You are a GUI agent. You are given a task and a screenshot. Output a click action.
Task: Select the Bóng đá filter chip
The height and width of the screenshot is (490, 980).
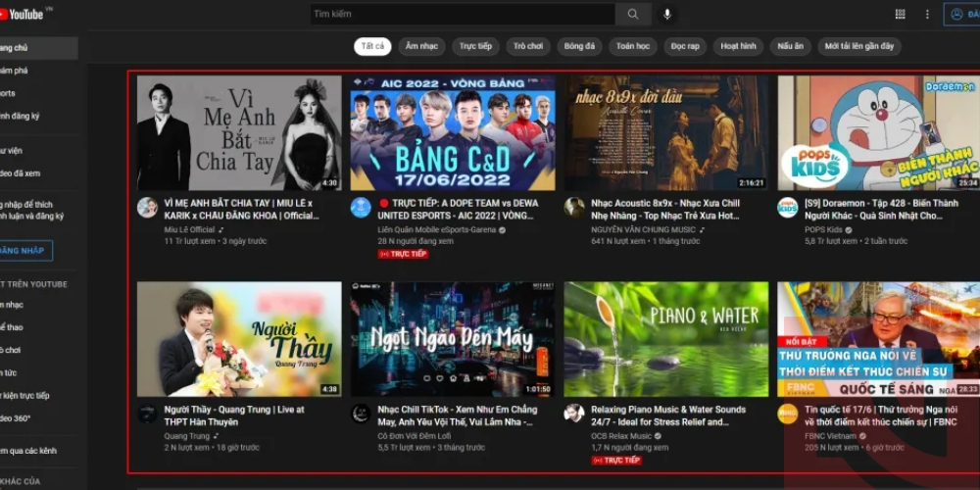coord(579,46)
